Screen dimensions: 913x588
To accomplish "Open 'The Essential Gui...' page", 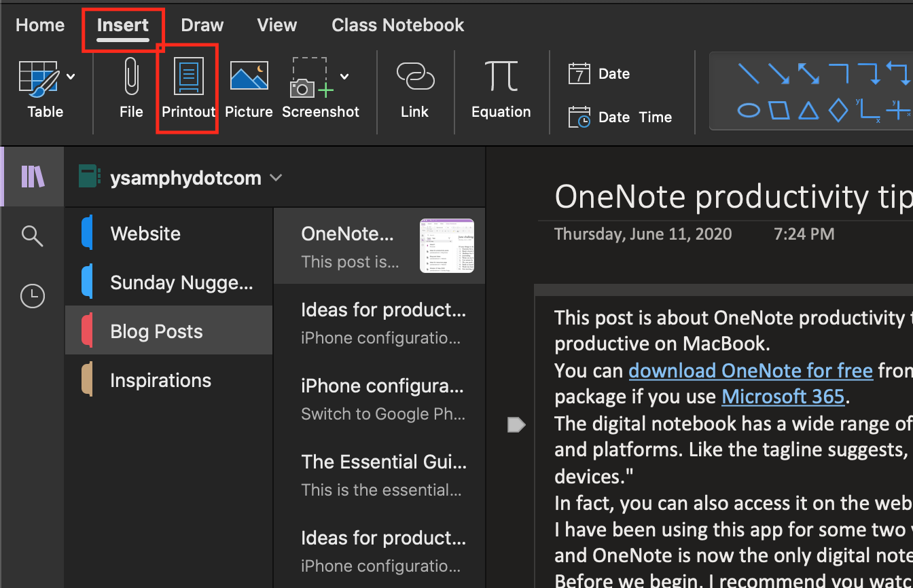I will click(x=379, y=474).
